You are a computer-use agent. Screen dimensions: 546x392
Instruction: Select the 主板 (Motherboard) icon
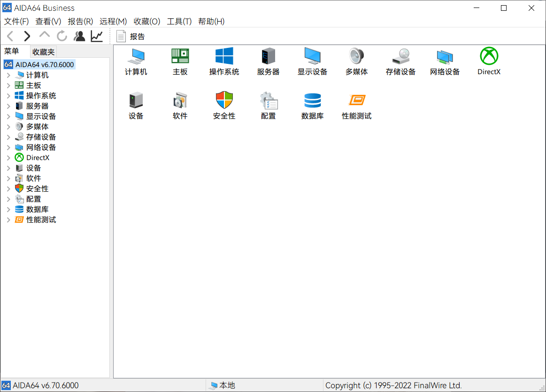[180, 61]
